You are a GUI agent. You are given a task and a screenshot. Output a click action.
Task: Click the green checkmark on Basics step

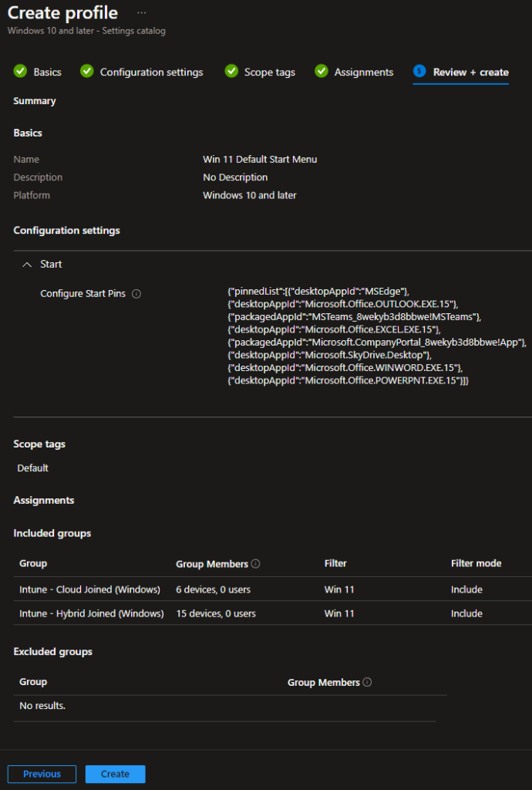click(19, 71)
